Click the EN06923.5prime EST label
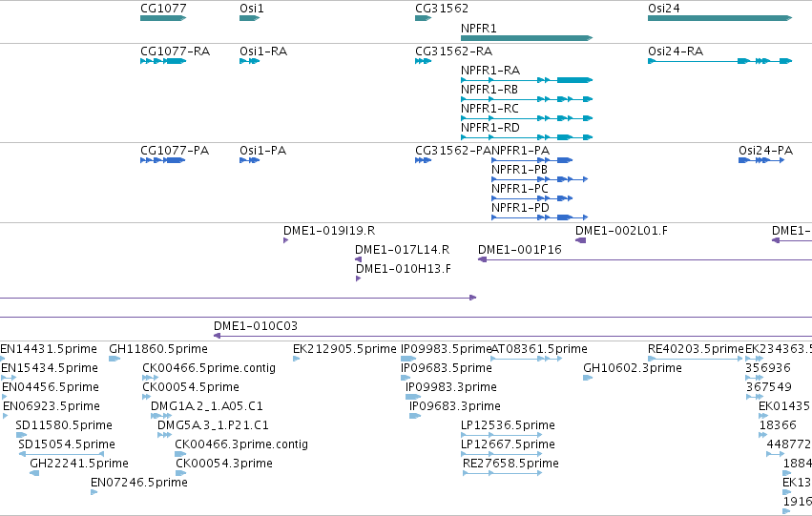 tap(52, 407)
